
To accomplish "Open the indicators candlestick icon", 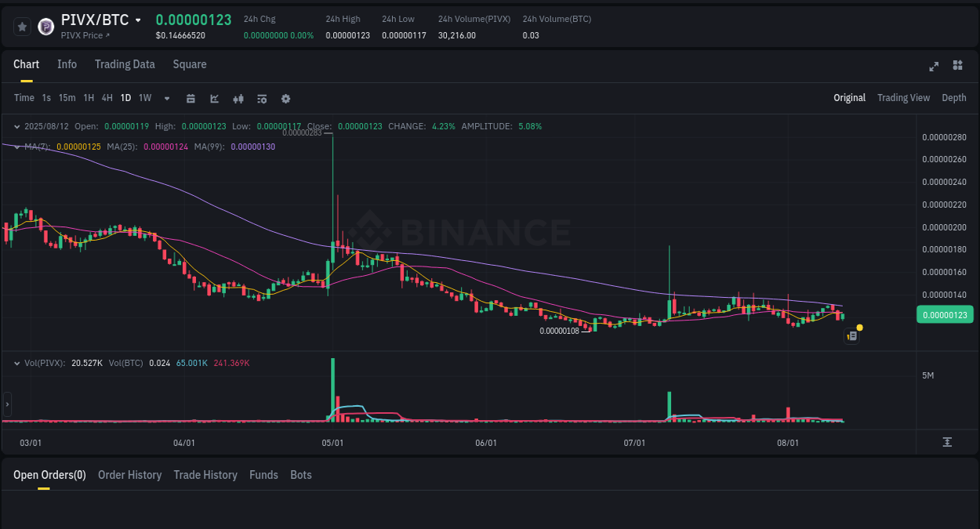I will click(x=238, y=98).
